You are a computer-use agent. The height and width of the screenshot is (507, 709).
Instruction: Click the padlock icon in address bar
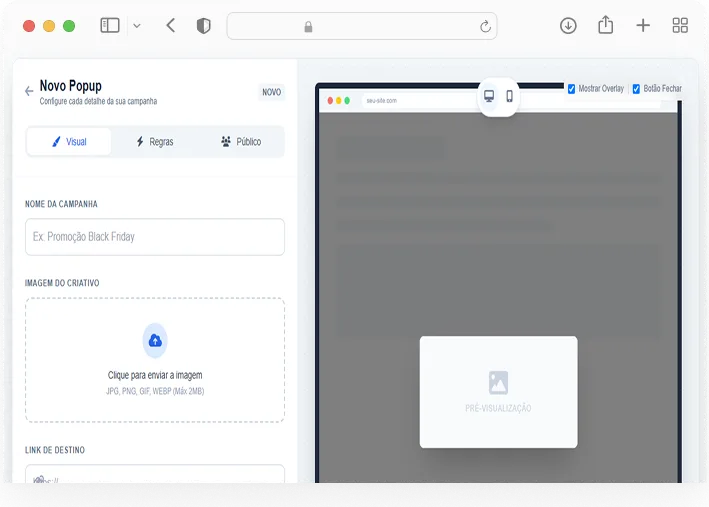[308, 27]
